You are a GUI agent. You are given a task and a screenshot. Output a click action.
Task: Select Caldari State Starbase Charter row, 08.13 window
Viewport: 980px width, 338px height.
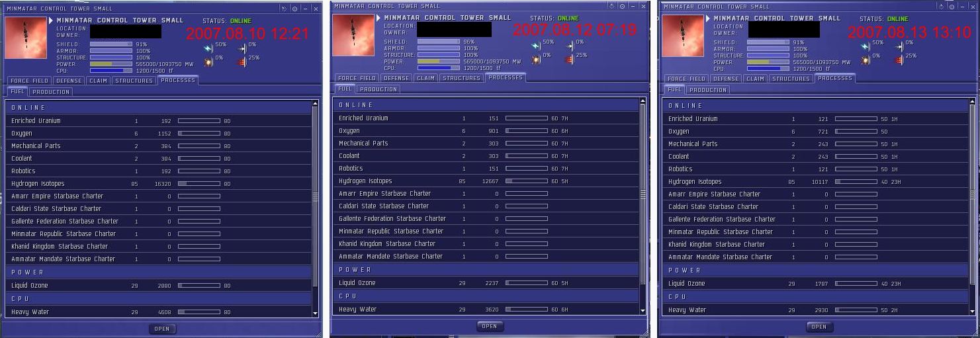tap(815, 207)
